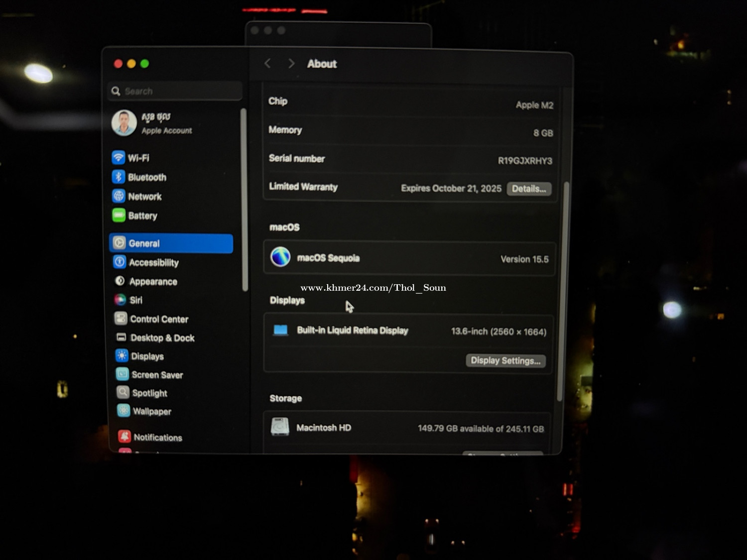
Task: Click the Macintosh HD drive icon
Action: point(280,427)
